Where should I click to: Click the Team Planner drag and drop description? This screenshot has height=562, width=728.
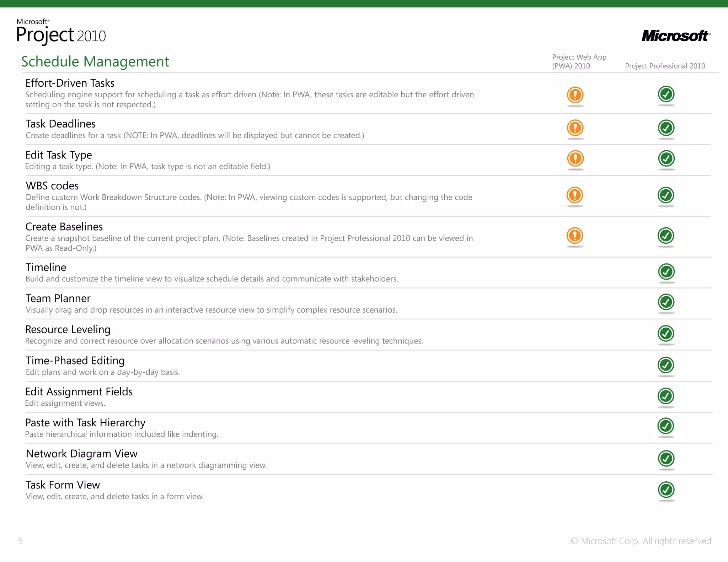[212, 310]
